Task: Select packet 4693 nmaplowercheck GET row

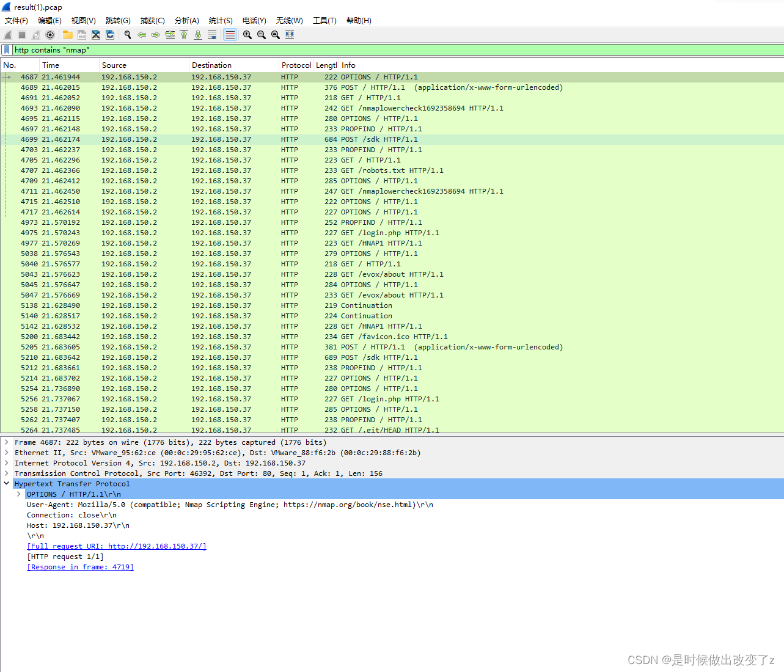Action: pyautogui.click(x=392, y=108)
